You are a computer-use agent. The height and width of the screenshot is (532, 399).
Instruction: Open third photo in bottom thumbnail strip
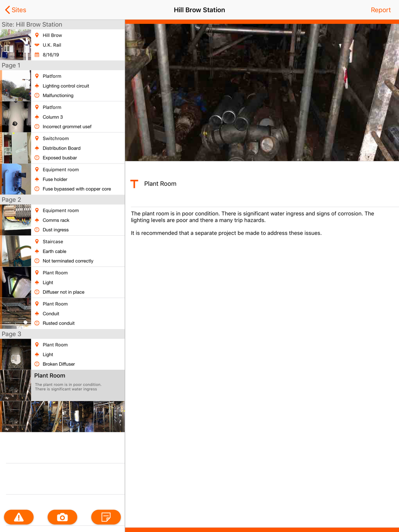(78, 417)
